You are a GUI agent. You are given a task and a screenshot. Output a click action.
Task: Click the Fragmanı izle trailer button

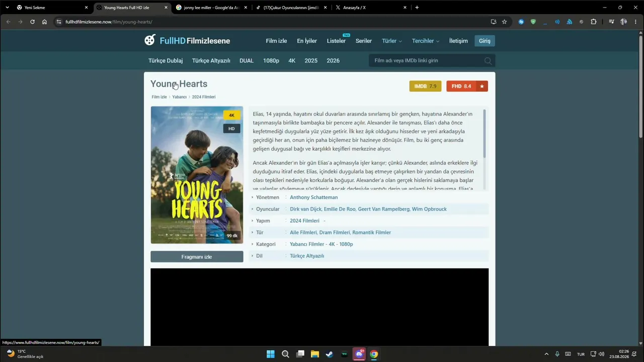197,257
